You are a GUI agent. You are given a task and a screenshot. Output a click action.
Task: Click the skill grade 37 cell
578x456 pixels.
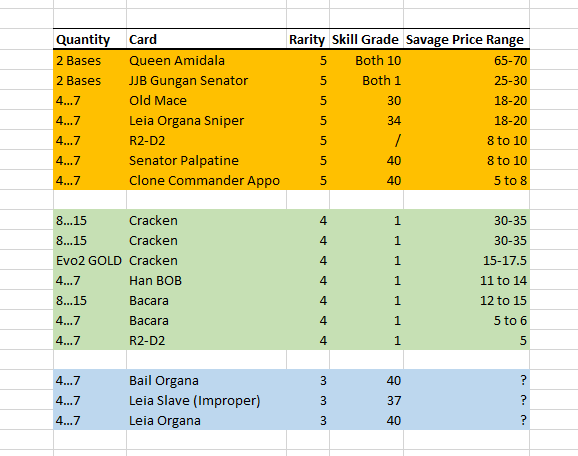366,400
